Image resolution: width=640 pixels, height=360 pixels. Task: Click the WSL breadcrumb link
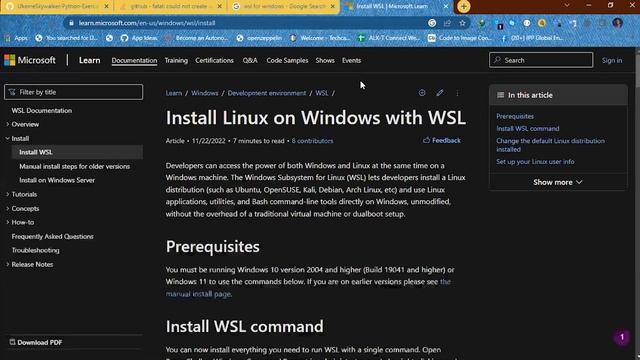(322, 93)
